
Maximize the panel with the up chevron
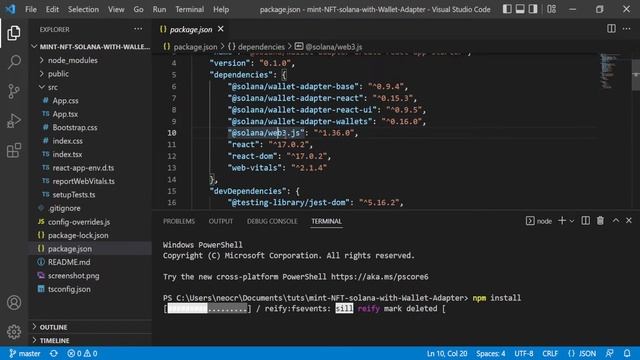pyautogui.click(x=616, y=220)
